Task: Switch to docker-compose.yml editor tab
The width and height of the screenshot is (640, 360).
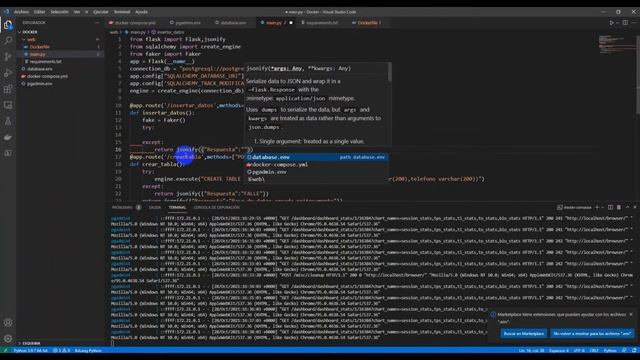Action: 132,23
